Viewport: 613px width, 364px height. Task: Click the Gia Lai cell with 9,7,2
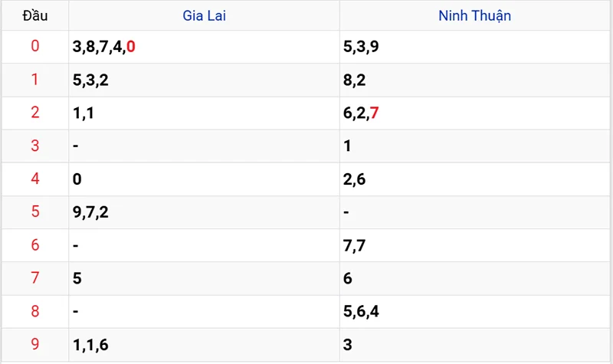click(x=91, y=212)
